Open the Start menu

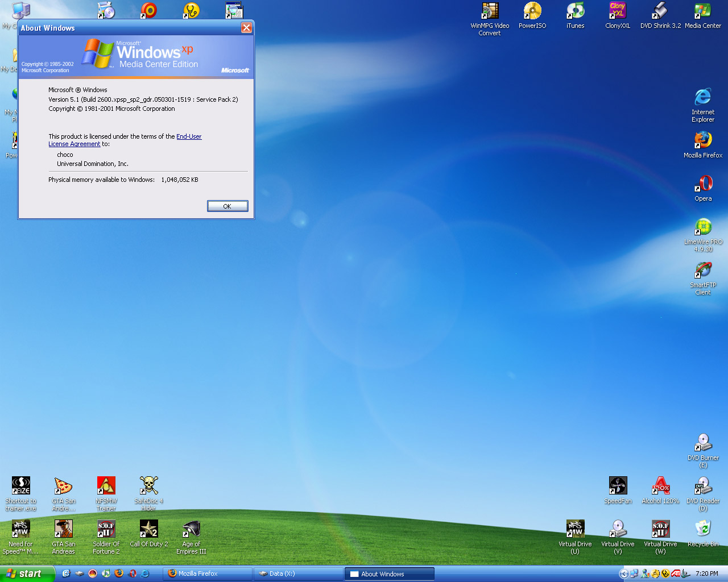27,573
